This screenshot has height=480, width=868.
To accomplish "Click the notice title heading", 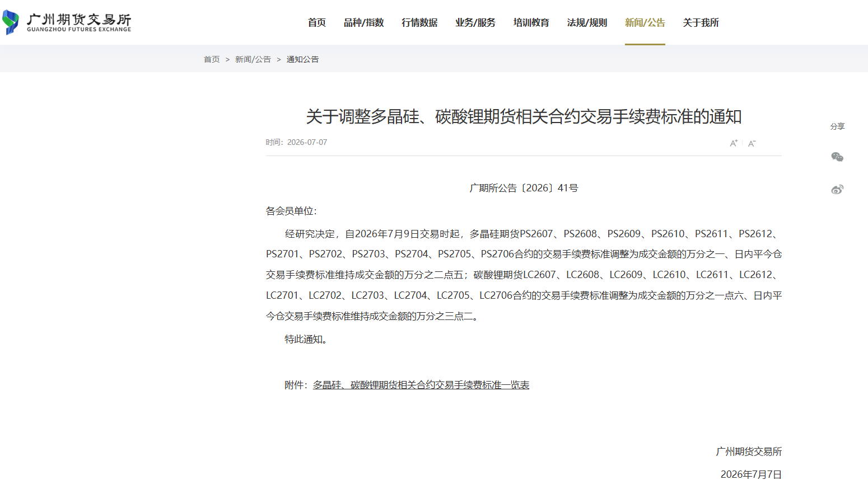I will click(x=524, y=116).
